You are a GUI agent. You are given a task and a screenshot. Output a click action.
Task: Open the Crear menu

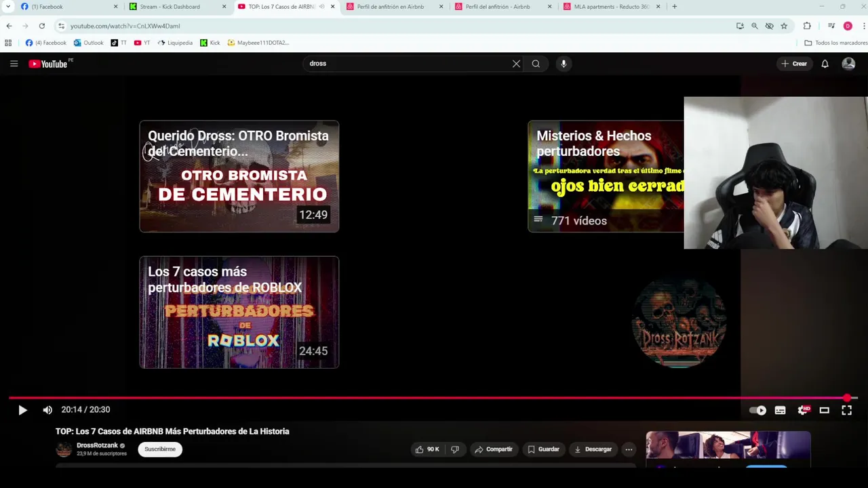click(x=794, y=64)
